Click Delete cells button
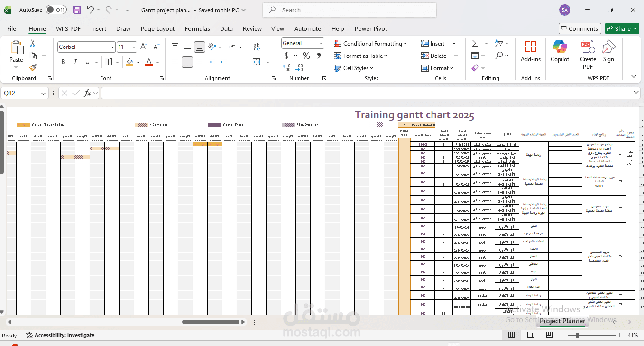This screenshot has width=644, height=346. point(433,56)
